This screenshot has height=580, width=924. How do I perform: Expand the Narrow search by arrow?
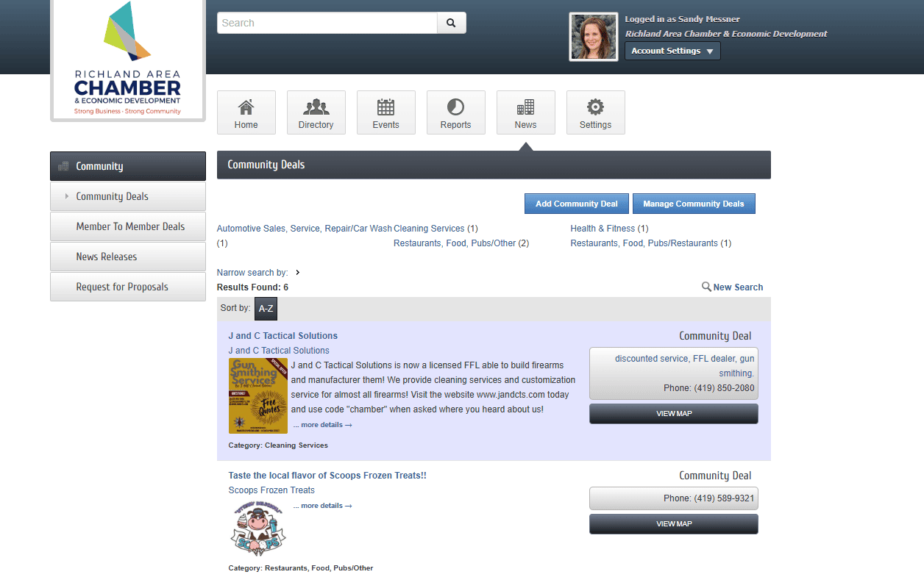297,273
